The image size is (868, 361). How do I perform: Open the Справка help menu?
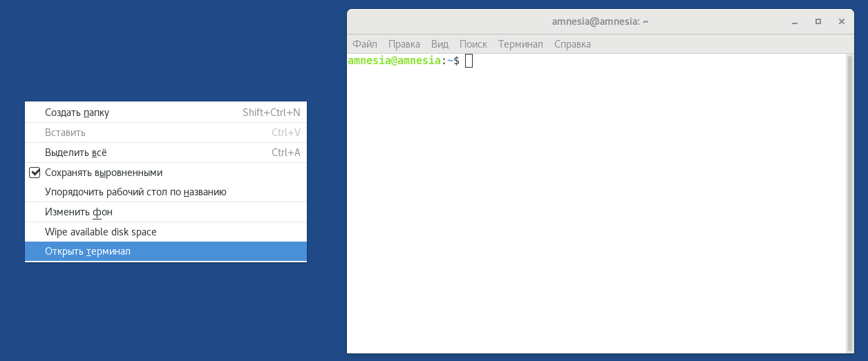572,44
